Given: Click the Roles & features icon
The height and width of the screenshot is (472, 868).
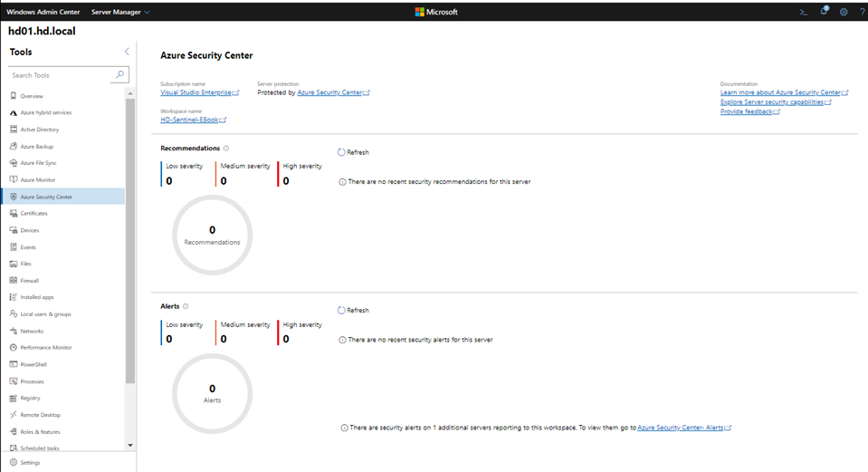Looking at the screenshot, I should coord(14,431).
